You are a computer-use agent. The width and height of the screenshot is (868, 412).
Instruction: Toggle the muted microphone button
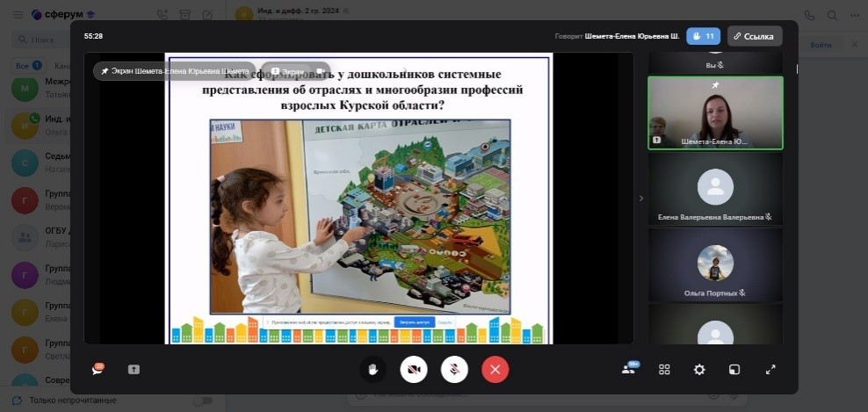coord(454,369)
